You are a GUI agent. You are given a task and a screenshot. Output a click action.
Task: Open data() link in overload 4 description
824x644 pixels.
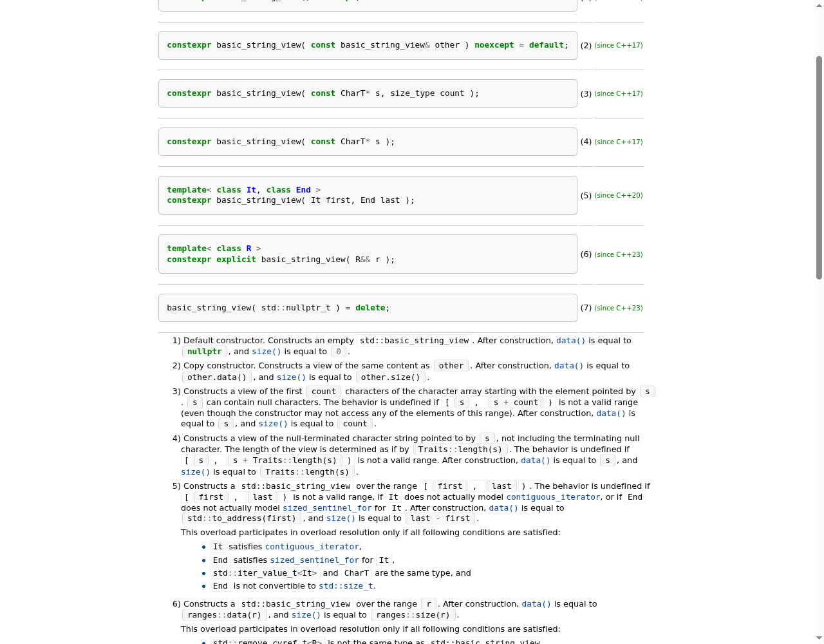[536, 460]
